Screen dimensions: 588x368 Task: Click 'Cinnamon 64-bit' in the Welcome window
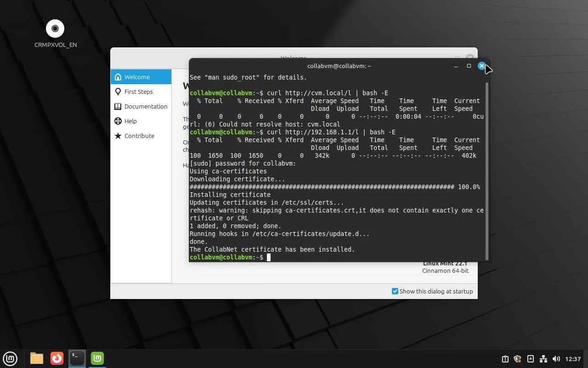point(446,271)
